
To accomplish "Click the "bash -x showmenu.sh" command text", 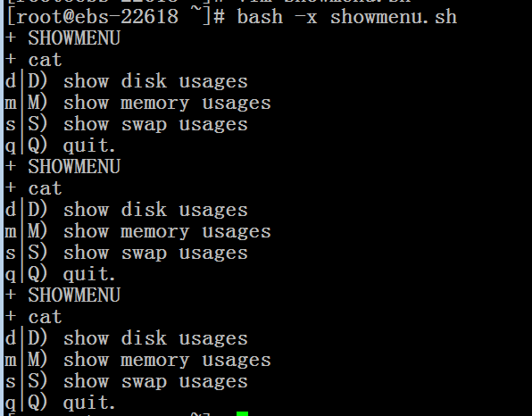I will point(346,17).
